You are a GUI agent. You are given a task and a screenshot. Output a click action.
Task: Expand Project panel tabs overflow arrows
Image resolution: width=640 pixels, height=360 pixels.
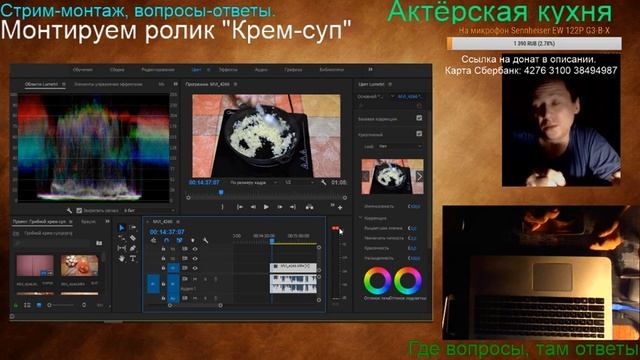pyautogui.click(x=107, y=222)
